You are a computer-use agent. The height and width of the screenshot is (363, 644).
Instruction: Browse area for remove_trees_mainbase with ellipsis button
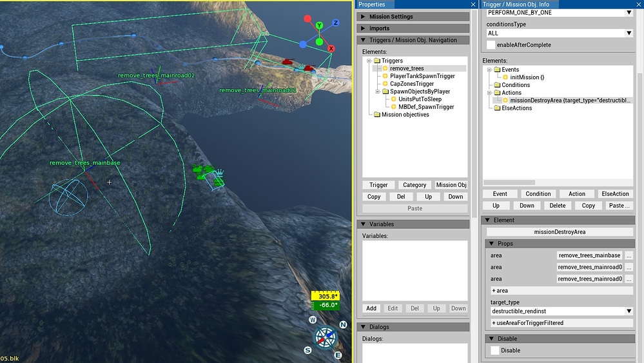pos(629,256)
